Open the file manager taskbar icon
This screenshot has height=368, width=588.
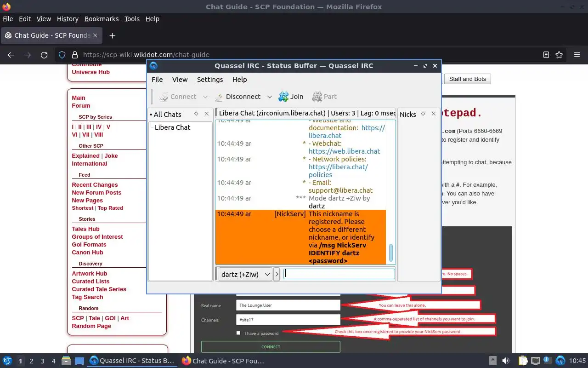66,361
